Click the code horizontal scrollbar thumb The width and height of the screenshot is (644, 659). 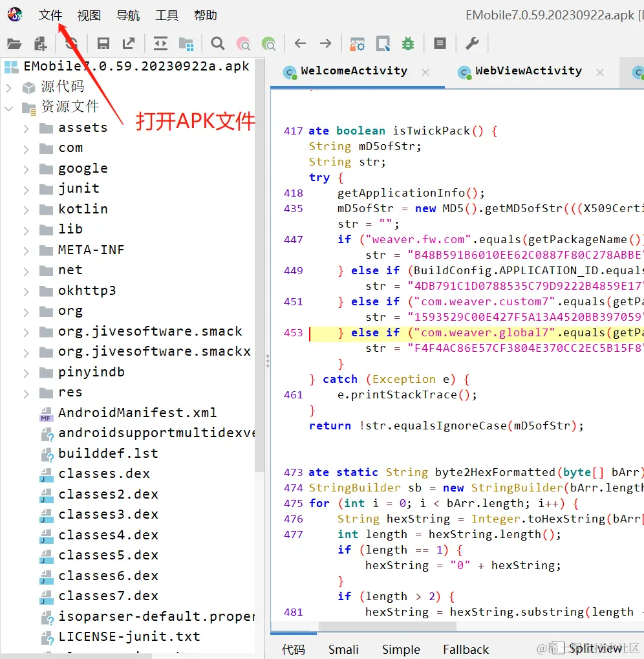pyautogui.click(x=387, y=626)
